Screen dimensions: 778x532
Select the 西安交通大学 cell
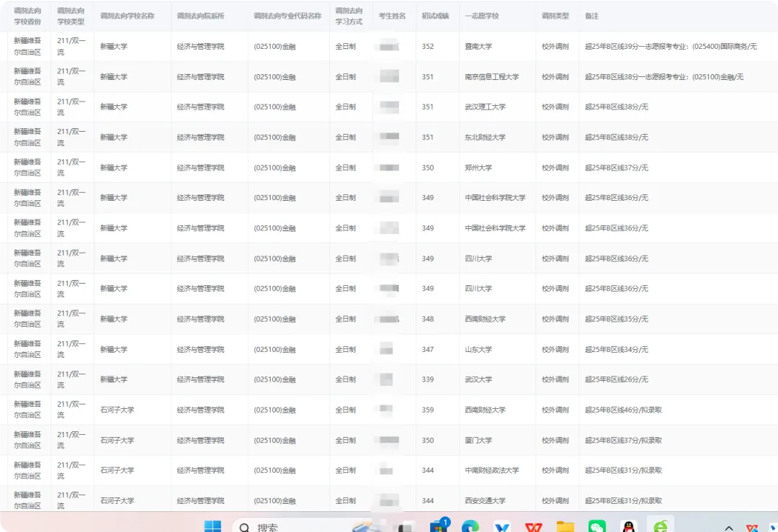pos(485,501)
